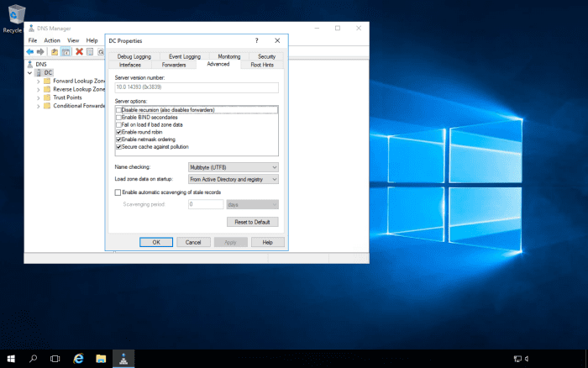Click the help question mark in DC Properties
588x368 pixels.
pyautogui.click(x=256, y=40)
